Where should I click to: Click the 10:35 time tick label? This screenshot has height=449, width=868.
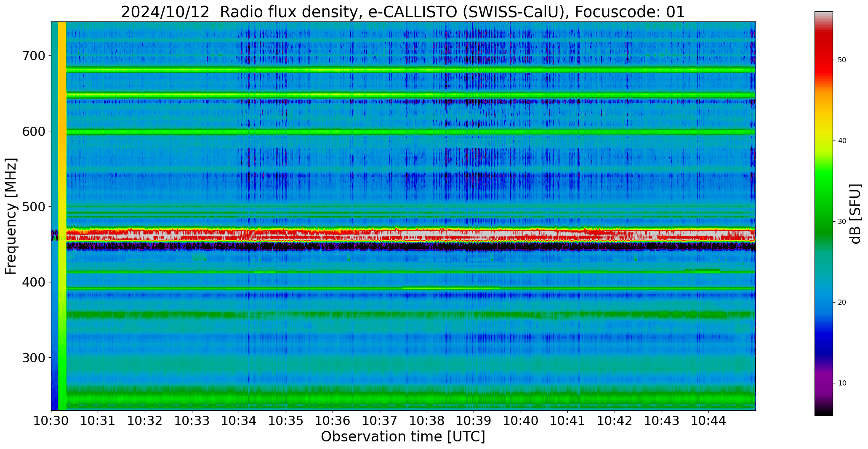(286, 420)
